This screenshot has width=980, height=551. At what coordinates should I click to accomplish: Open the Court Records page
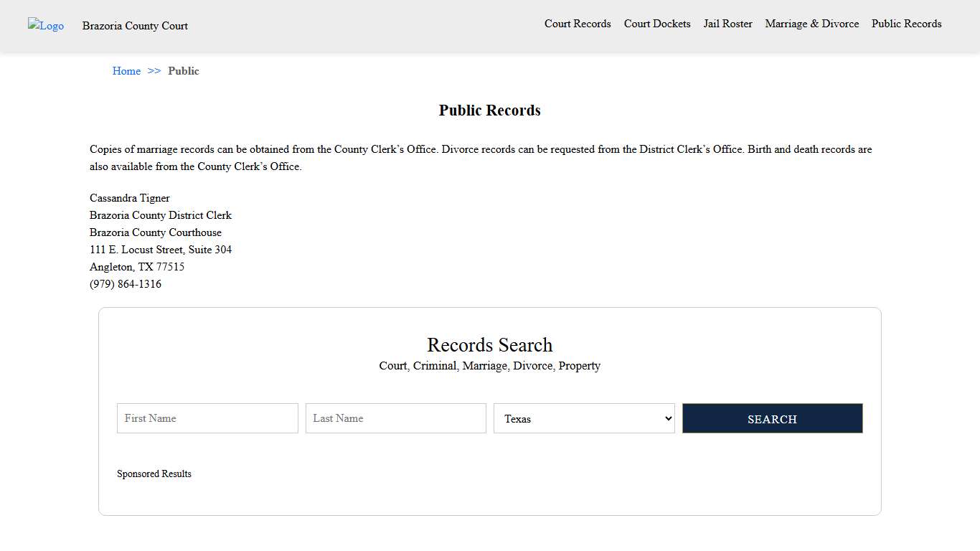click(x=578, y=24)
